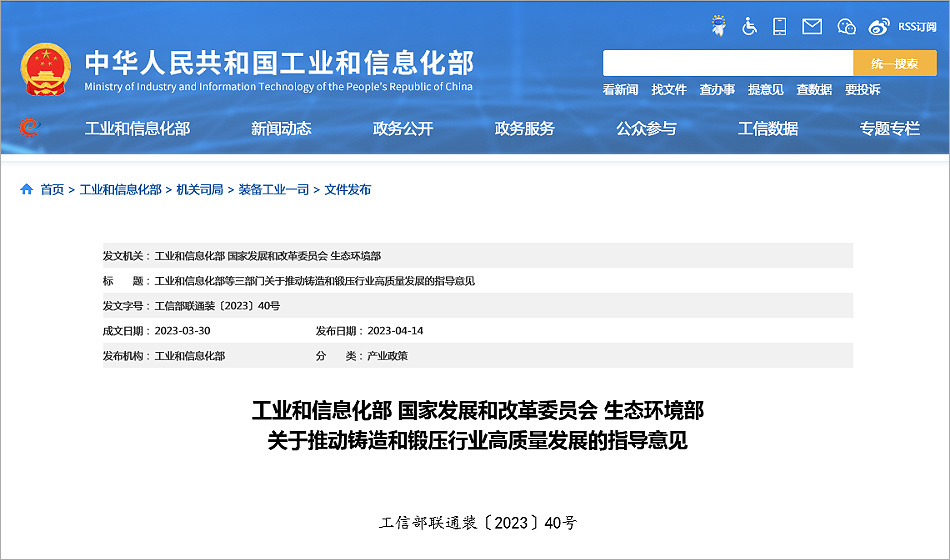Screen dimensions: 950x560
Task: Click the red gear MIIT icon
Action: point(29,128)
